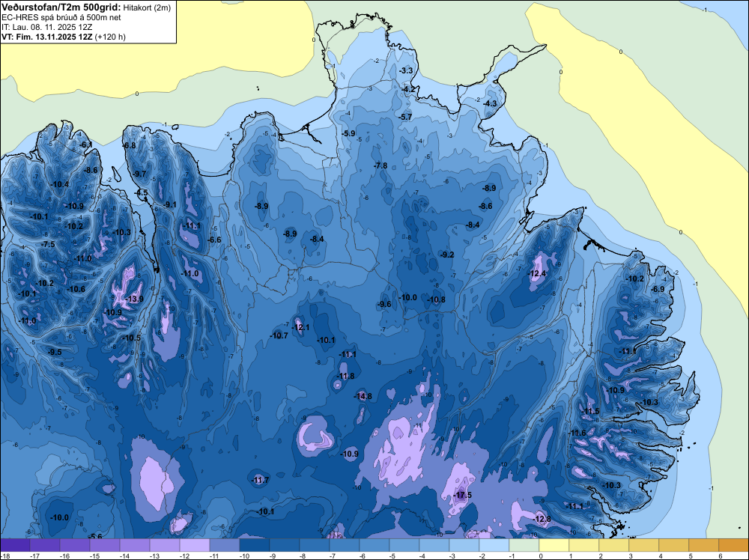Click the "3" label on the legend scale
Viewport: 749px width, 560px height.
pos(630,556)
